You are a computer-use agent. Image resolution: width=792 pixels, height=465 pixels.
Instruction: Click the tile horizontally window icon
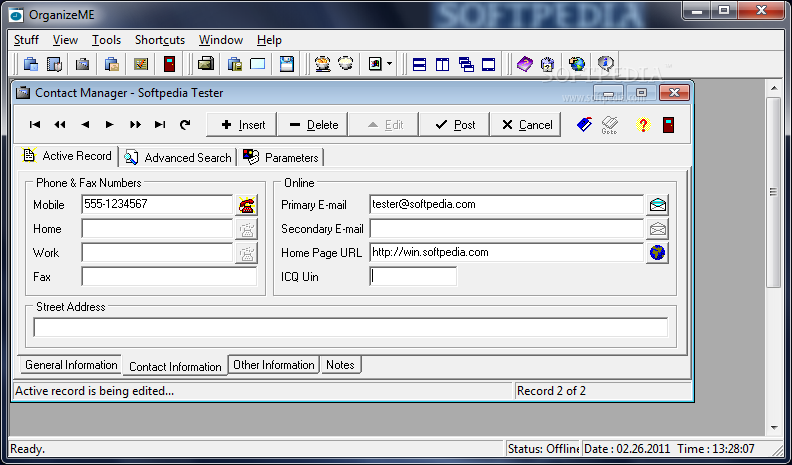(x=419, y=64)
